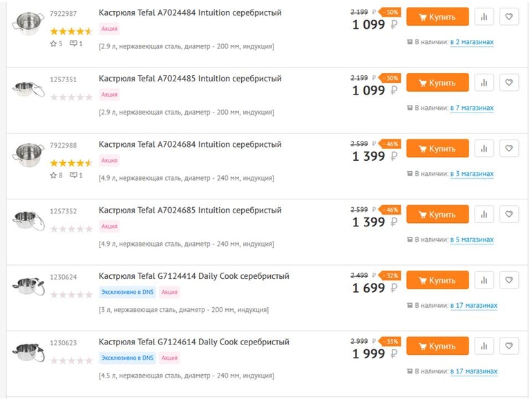Open the "в 5 магазинах" availability list
This screenshot has height=399, width=532.
(471, 240)
